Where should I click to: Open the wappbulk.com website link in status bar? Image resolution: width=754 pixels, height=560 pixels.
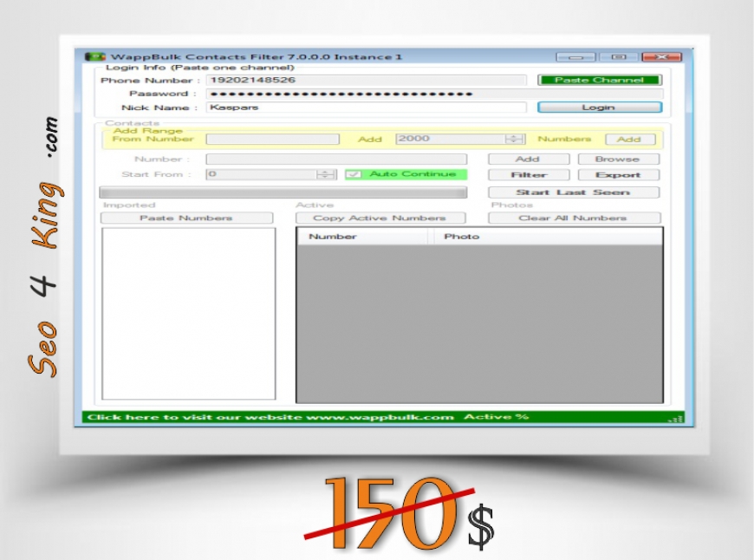coord(270,417)
